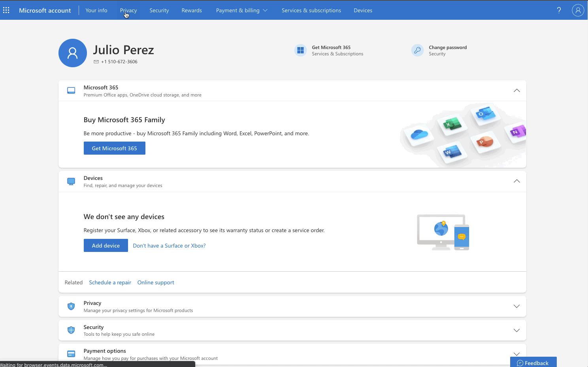Click the Microsoft 365 laptop icon
This screenshot has width=588, height=367.
[x=71, y=90]
